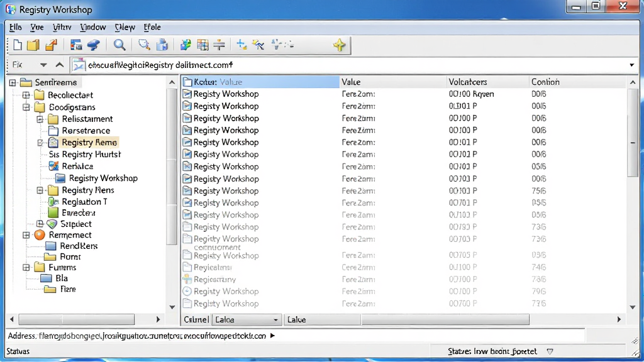Click the blue cloud connect toolbar icon
This screenshot has height=362, width=644.
(x=94, y=45)
